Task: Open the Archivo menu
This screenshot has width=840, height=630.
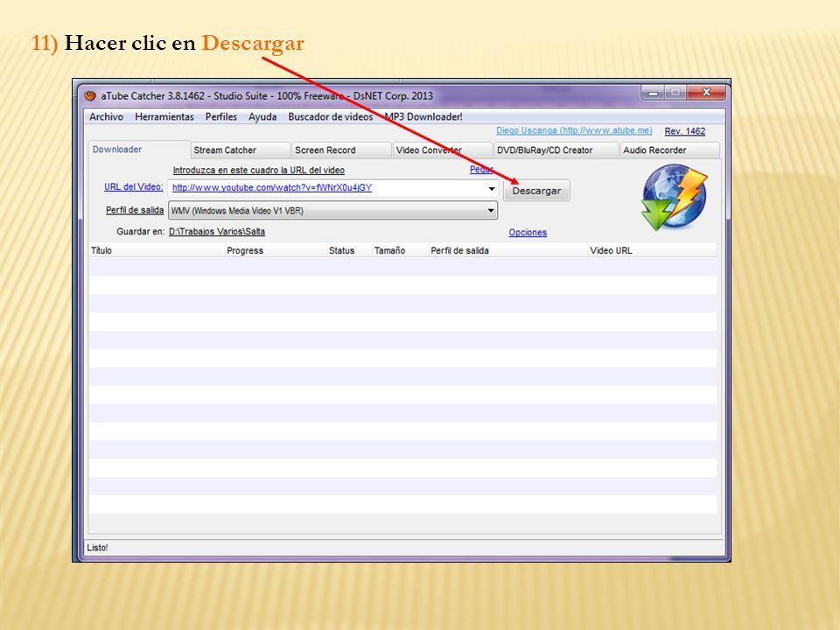Action: (106, 116)
